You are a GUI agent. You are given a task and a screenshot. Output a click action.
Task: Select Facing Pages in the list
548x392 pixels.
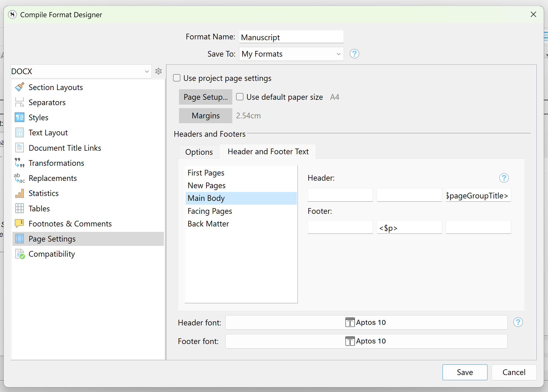click(210, 211)
